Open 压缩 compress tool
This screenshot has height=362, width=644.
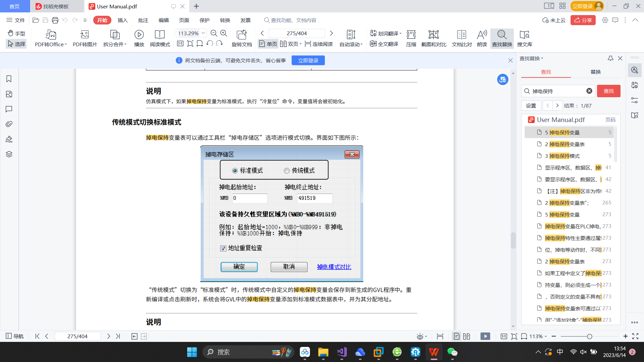(411, 38)
